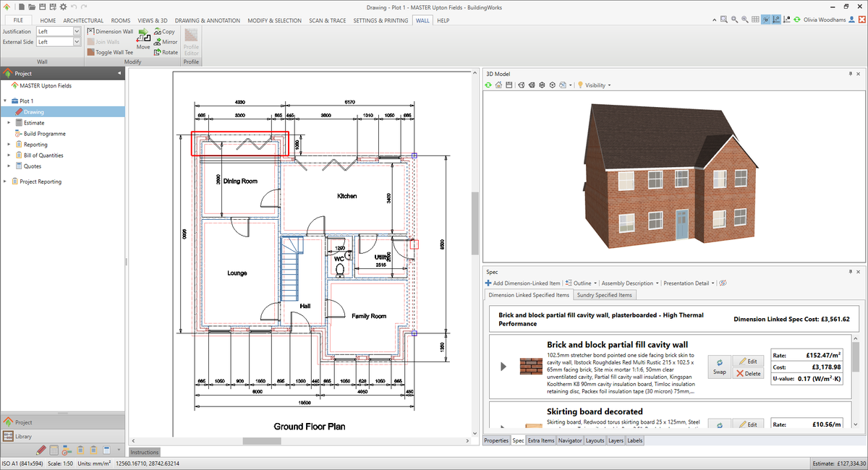This screenshot has height=470, width=868.
Task: Open settings gear in quick access toolbar
Action: pyautogui.click(x=64, y=7)
